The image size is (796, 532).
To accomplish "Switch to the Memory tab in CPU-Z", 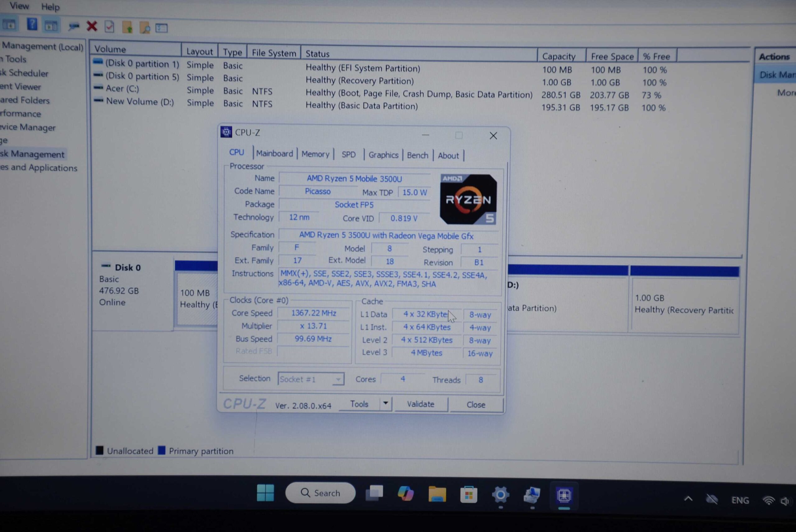I will (315, 154).
